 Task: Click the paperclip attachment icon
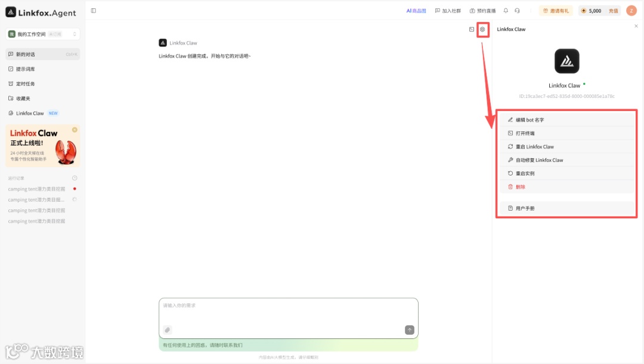tap(168, 330)
